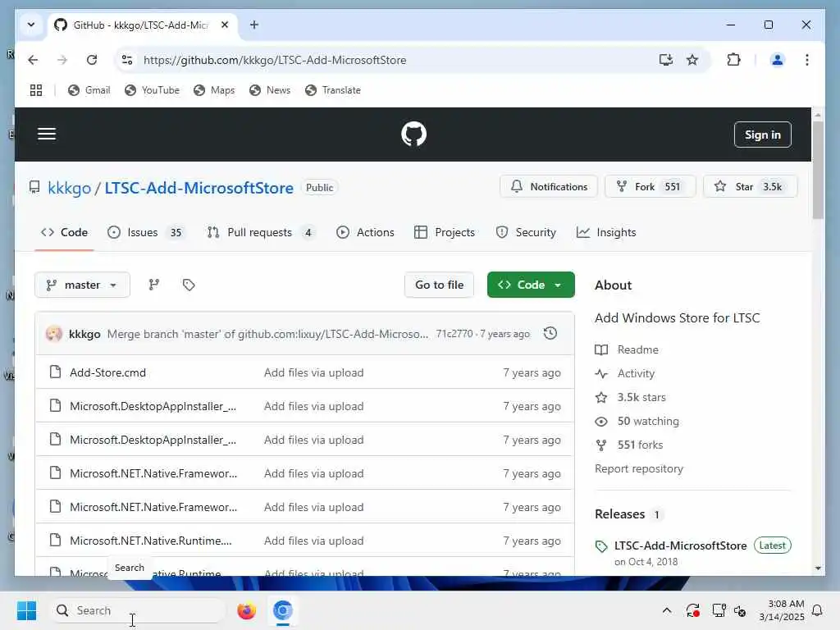Bookmark this page with the star icon
The image size is (840, 630).
coord(692,60)
